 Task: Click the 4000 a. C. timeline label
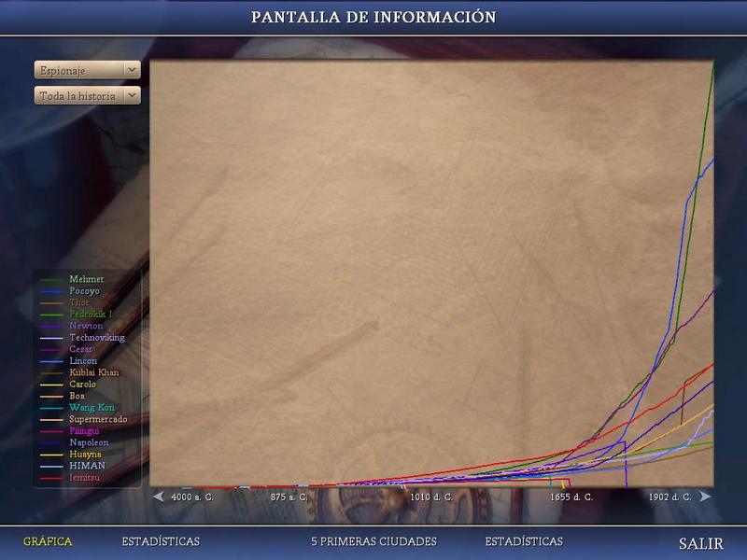192,497
